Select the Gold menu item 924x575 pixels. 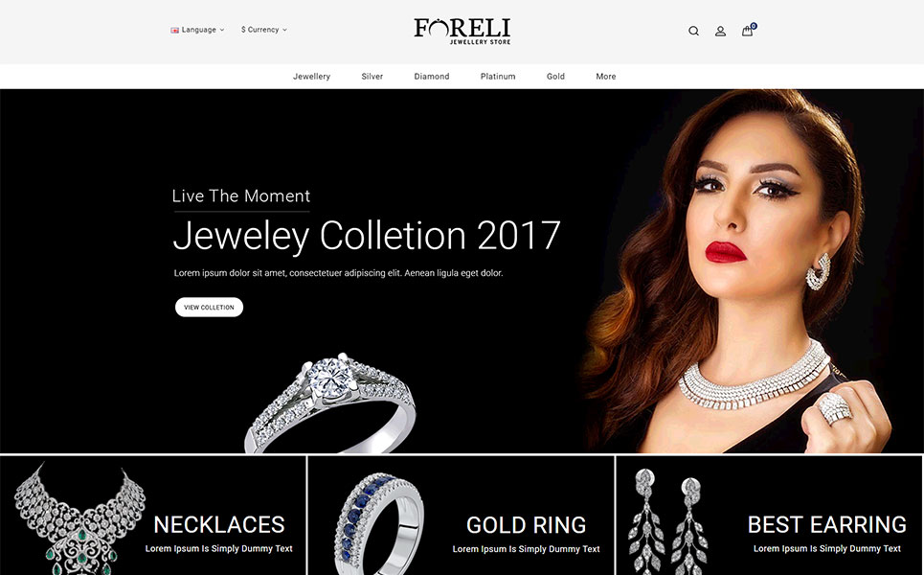point(555,76)
